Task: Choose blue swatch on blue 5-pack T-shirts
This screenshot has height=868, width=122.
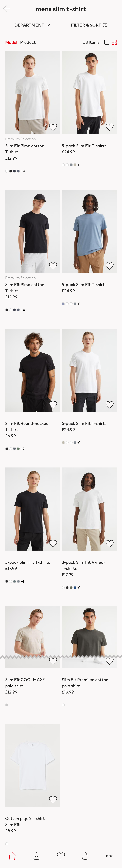Action: pos(63,304)
